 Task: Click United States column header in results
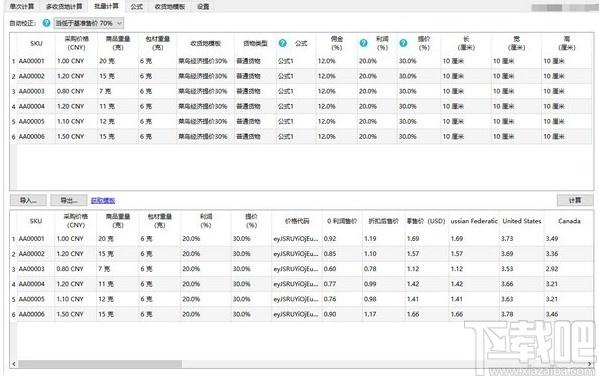point(522,221)
